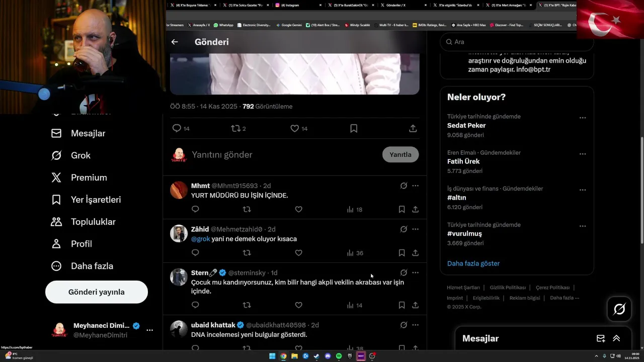Click the Yanıtla reply button
The width and height of the screenshot is (644, 362).
pos(400,154)
